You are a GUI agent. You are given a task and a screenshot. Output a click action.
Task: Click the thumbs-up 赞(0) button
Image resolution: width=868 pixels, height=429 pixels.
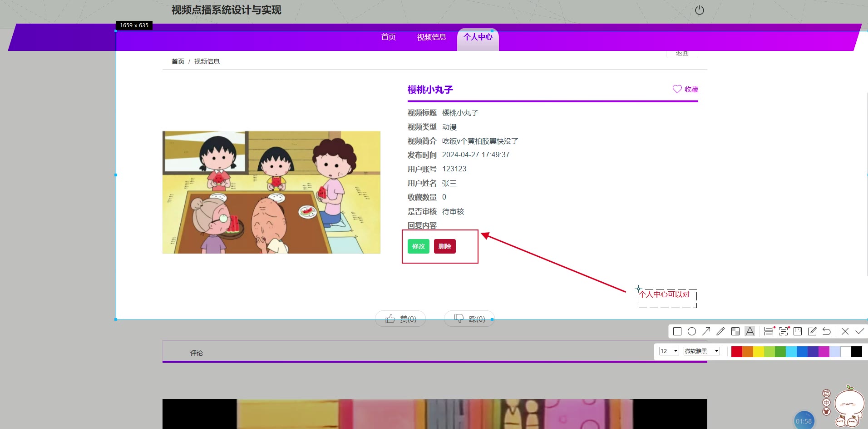click(400, 319)
